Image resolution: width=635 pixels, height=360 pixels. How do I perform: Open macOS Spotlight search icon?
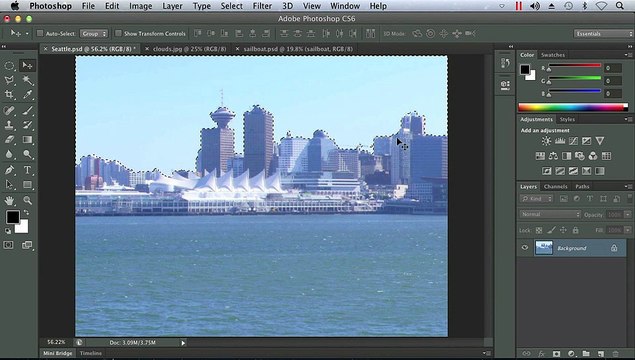click(620, 6)
